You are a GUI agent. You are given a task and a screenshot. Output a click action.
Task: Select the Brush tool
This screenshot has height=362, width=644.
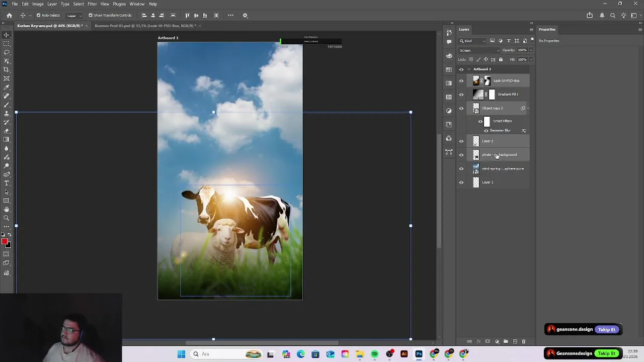pos(7,105)
